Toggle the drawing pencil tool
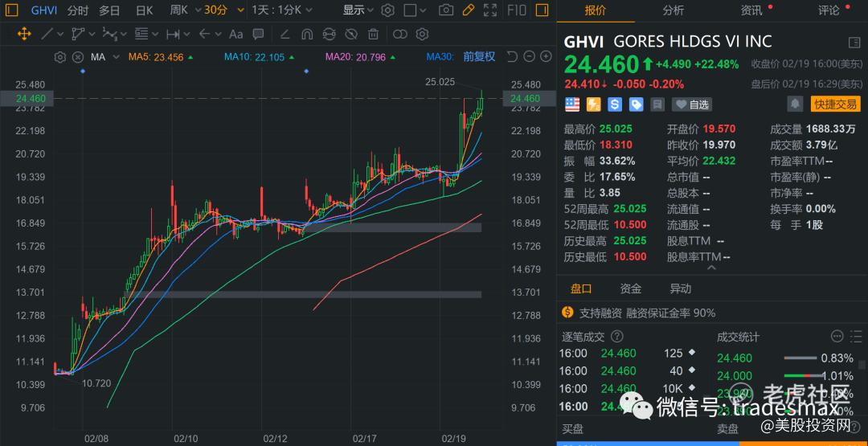The height and width of the screenshot is (446, 868). coord(468,10)
